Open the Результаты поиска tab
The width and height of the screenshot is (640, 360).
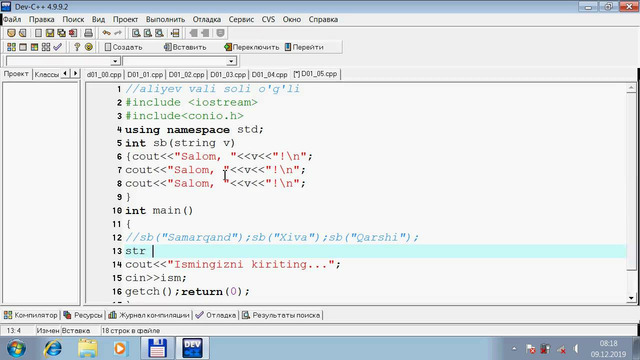click(x=281, y=315)
